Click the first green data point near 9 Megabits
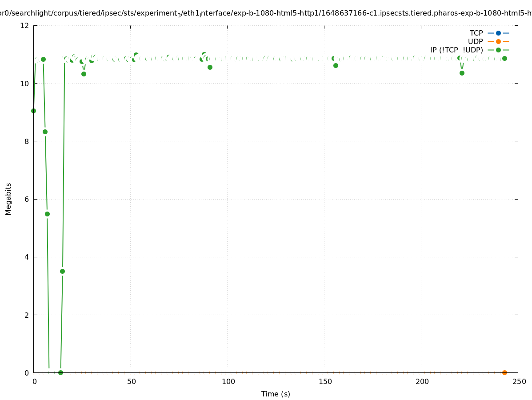The width and height of the screenshot is (532, 400). (x=33, y=111)
